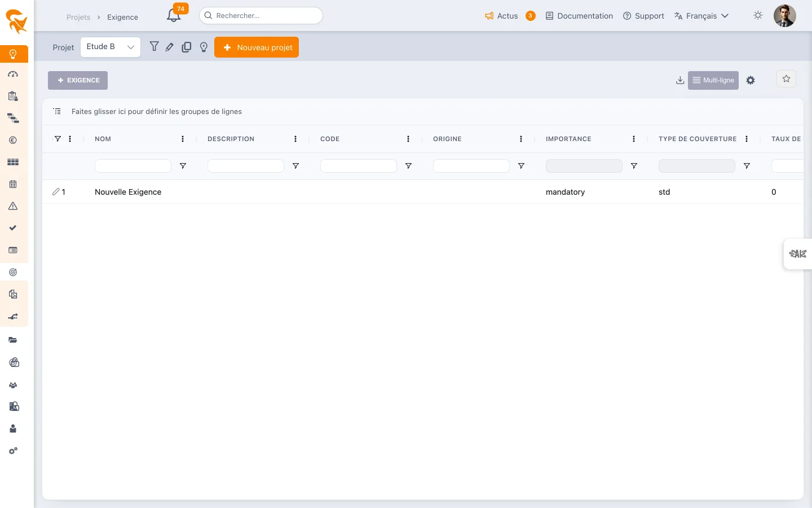Open the ORIGINE column filter operator
Screen dimensions: 812x508
coord(521,166)
